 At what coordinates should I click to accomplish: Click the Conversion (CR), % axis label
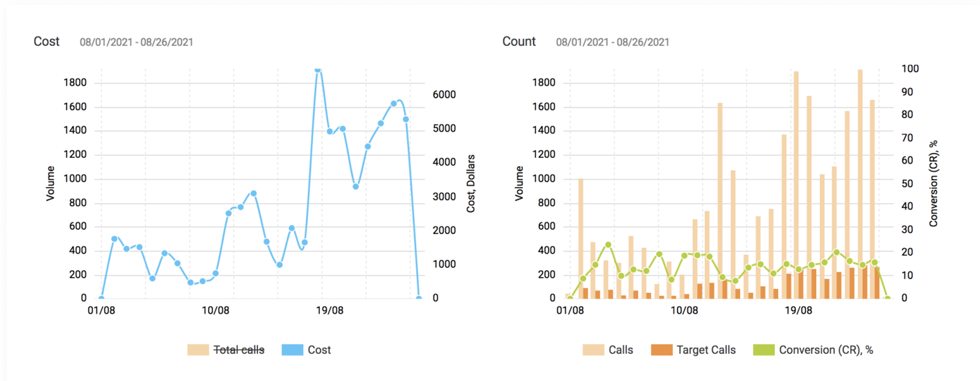click(x=934, y=183)
